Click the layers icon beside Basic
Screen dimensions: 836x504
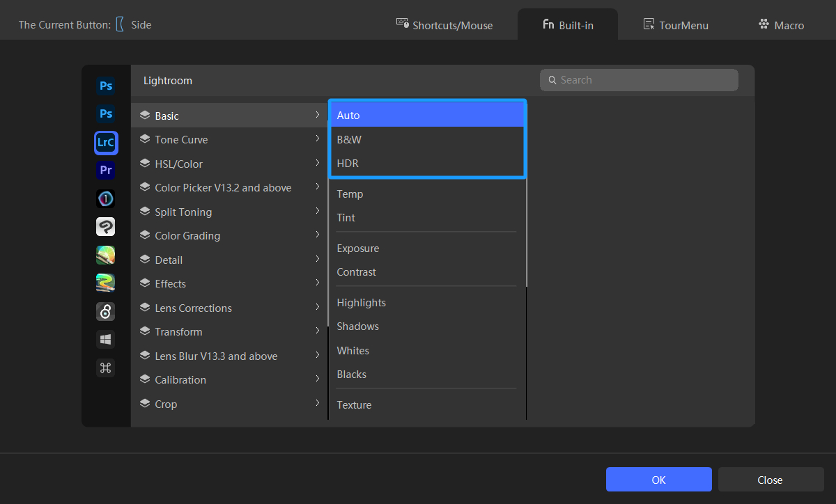pos(145,116)
